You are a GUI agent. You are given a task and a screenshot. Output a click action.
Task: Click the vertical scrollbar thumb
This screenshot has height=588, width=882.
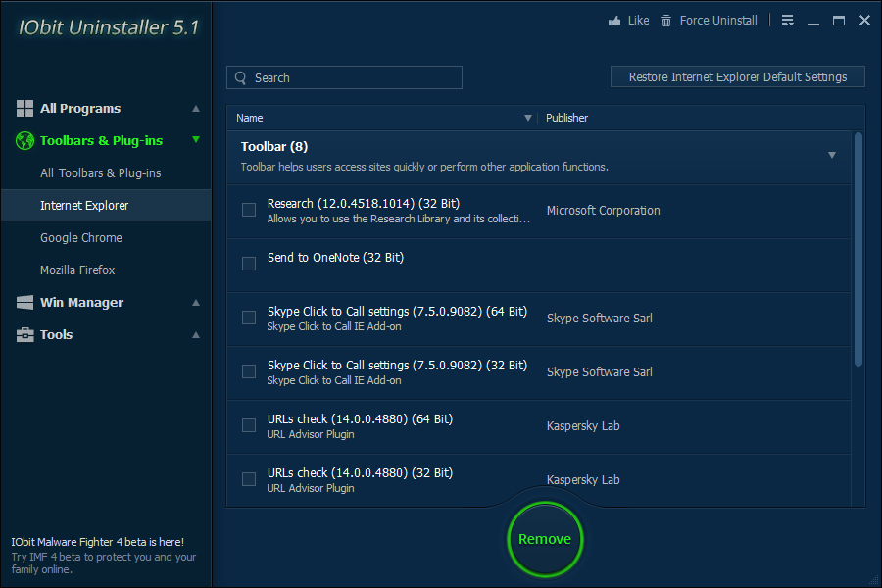pyautogui.click(x=857, y=249)
